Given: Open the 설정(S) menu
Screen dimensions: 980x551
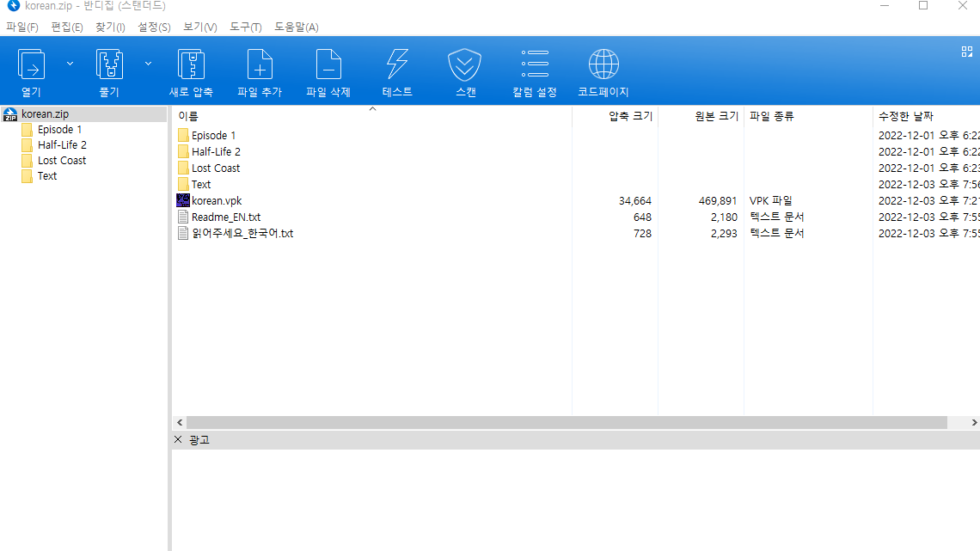Looking at the screenshot, I should tap(154, 27).
